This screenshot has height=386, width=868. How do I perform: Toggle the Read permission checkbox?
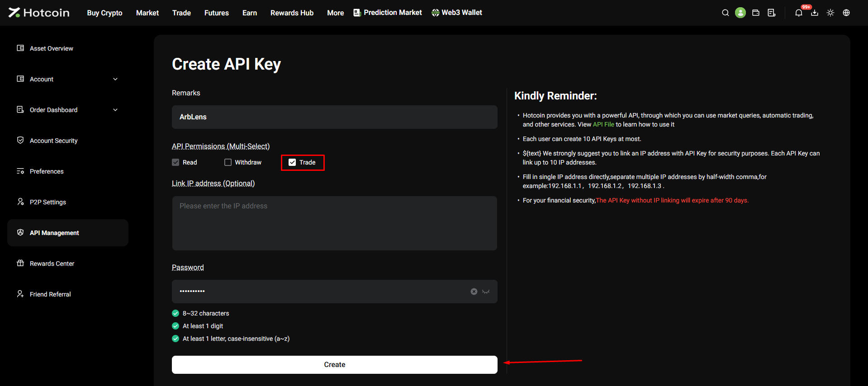[x=175, y=162]
